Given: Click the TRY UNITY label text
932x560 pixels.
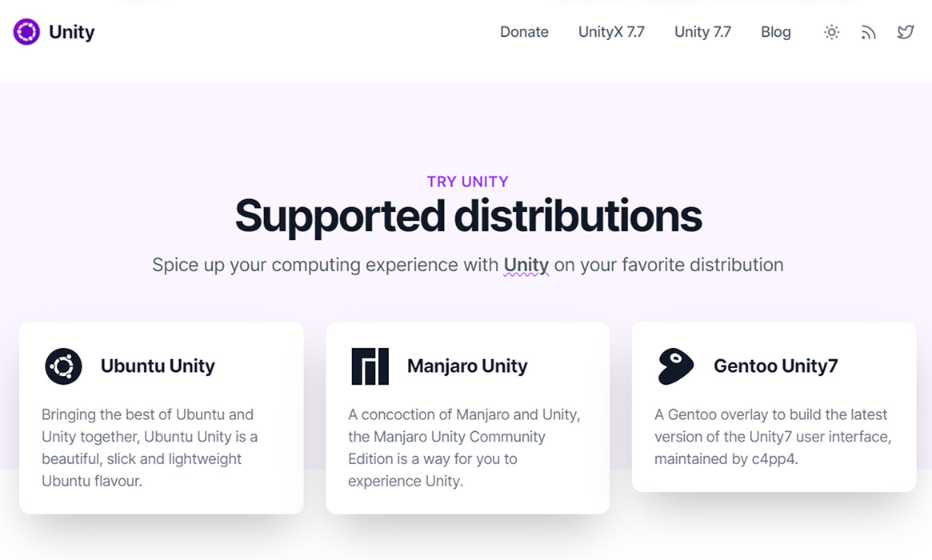Looking at the screenshot, I should [x=467, y=182].
